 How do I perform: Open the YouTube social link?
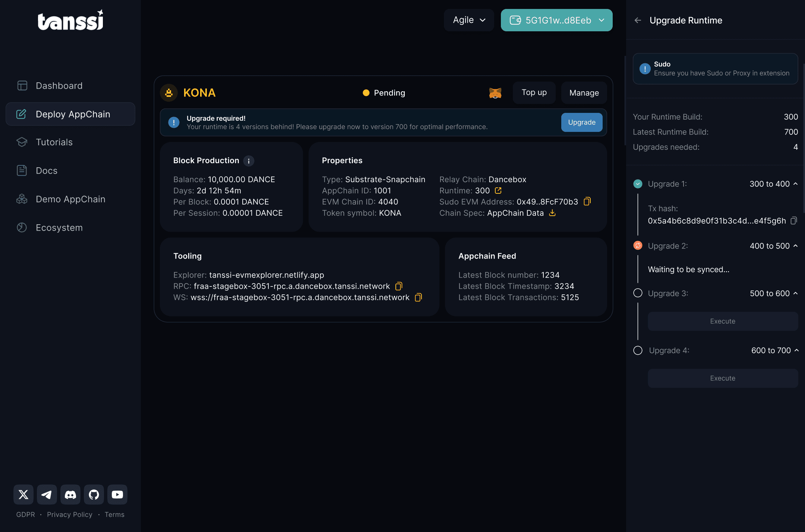pos(117,494)
